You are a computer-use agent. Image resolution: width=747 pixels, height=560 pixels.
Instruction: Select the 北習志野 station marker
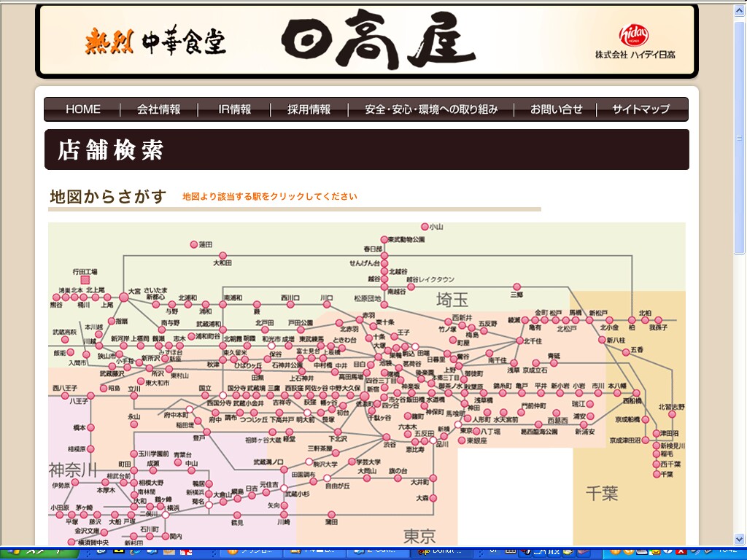(672, 414)
